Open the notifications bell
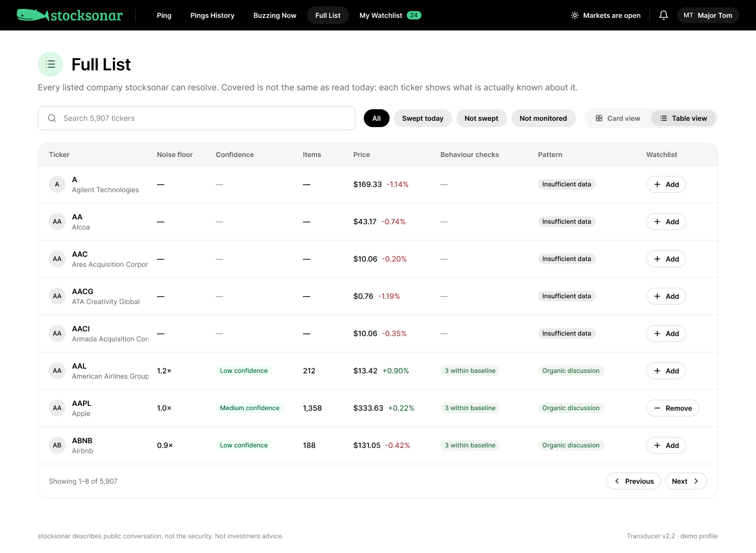This screenshot has height=553, width=756. click(664, 15)
